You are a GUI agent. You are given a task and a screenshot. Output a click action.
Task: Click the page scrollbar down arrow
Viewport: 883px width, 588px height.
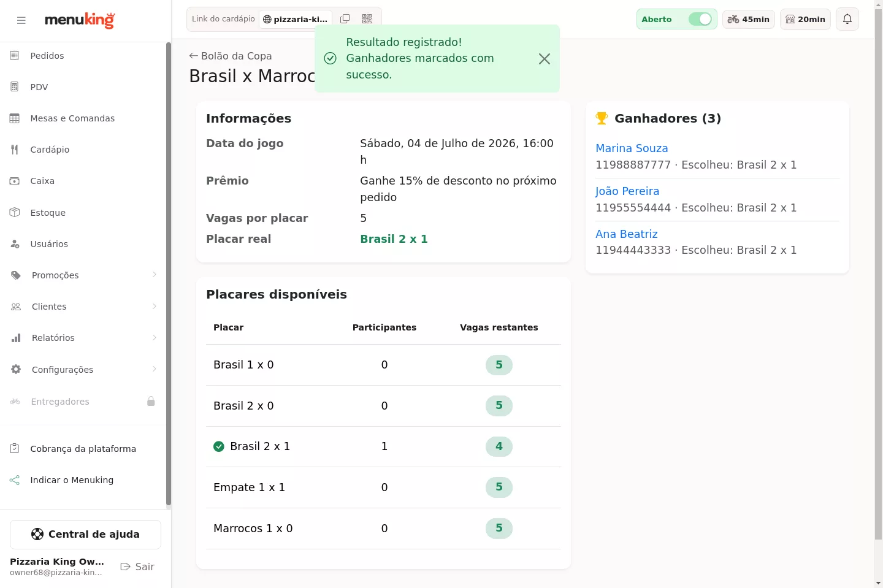tap(878, 582)
